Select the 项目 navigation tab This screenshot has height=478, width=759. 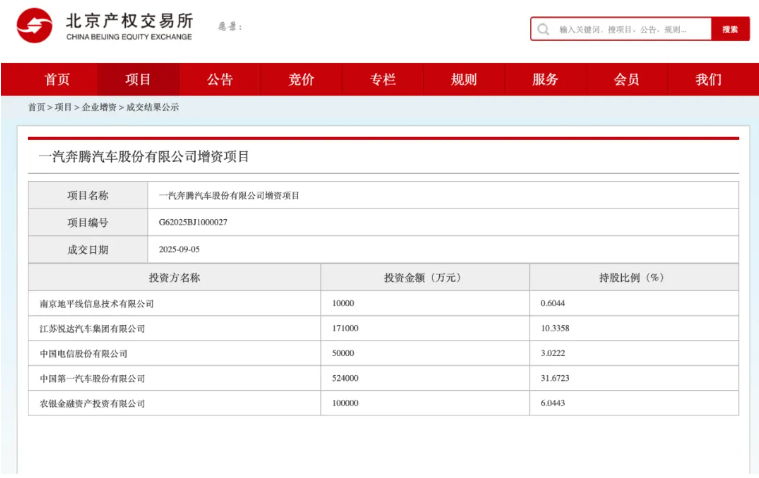tap(138, 80)
